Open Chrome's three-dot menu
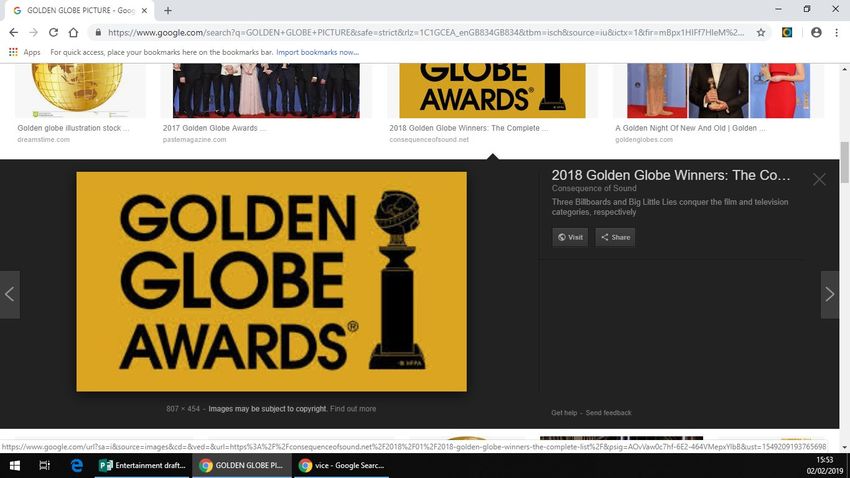The image size is (850, 478). (x=836, y=33)
